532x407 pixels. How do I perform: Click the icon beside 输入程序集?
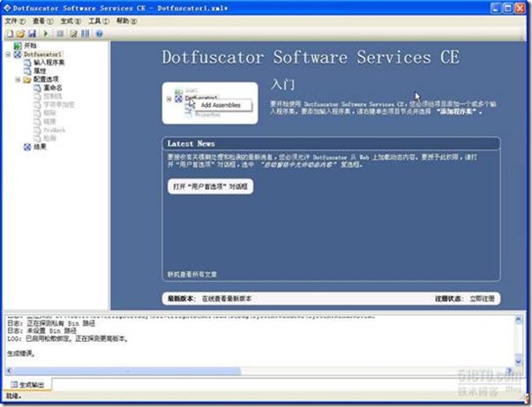click(27, 63)
